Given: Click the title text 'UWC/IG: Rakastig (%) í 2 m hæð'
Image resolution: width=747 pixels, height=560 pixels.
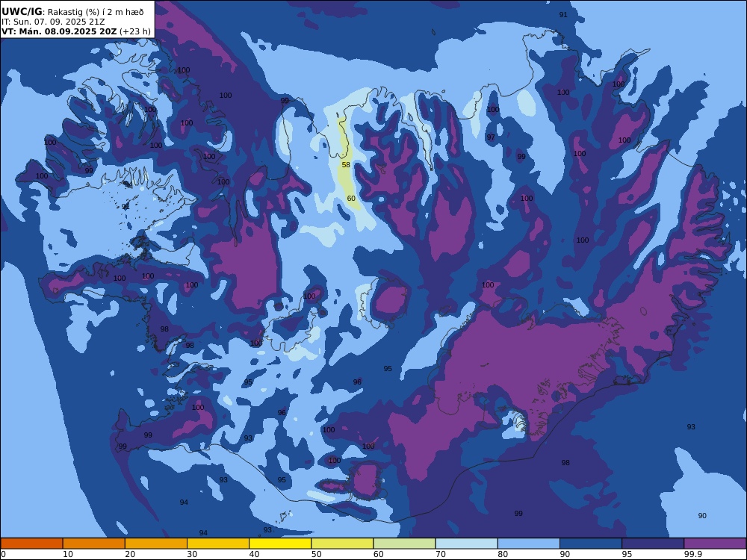Looking at the screenshot, I should 72,12.
